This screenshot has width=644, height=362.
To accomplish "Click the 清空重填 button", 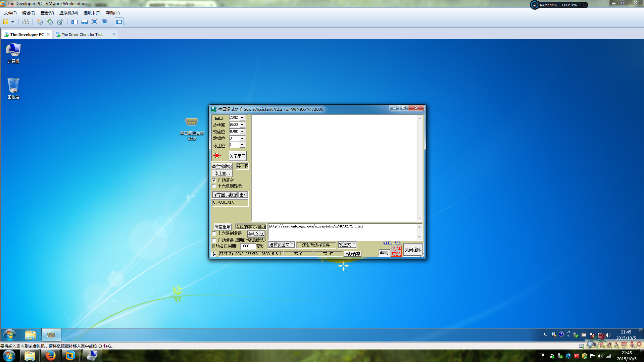I will (222, 227).
